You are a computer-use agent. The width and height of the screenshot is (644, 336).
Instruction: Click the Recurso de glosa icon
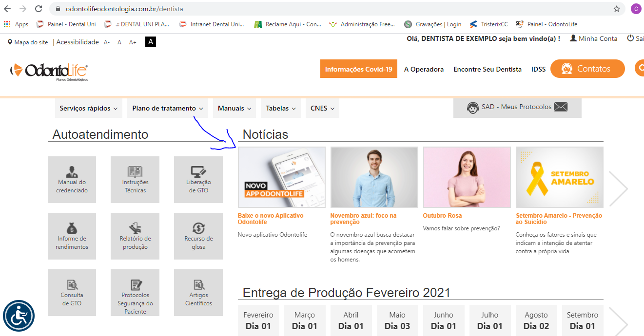tap(198, 228)
